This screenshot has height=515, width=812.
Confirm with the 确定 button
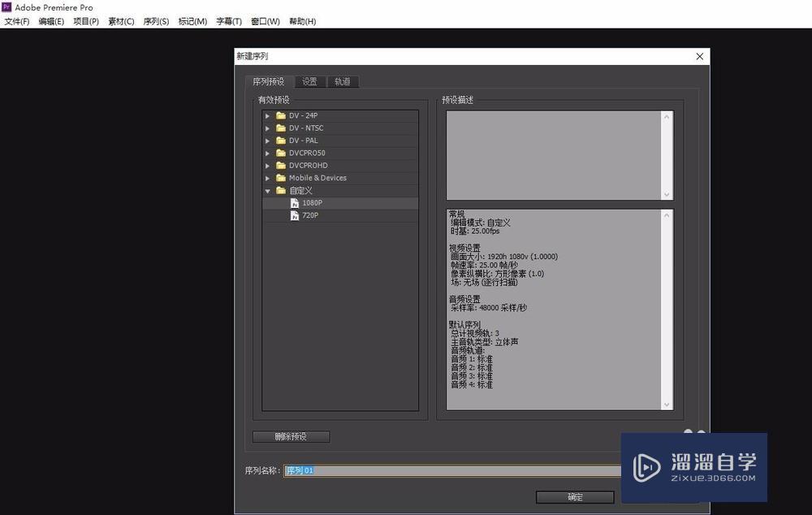pyautogui.click(x=575, y=497)
